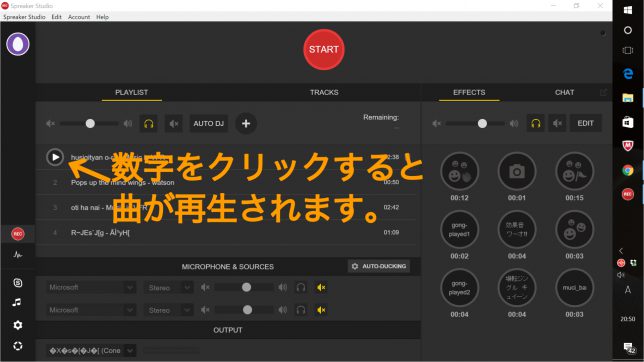The width and height of the screenshot is (644, 362).
Task: Play the first playlist track
Action: tap(55, 157)
